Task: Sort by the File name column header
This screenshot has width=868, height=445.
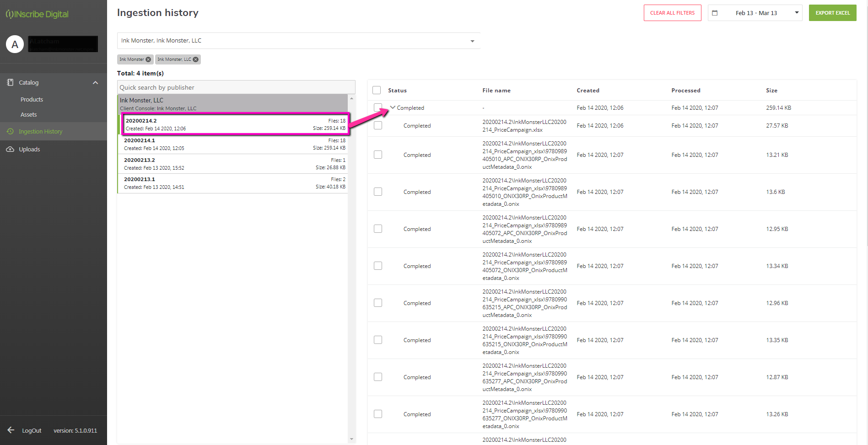Action: (496, 90)
